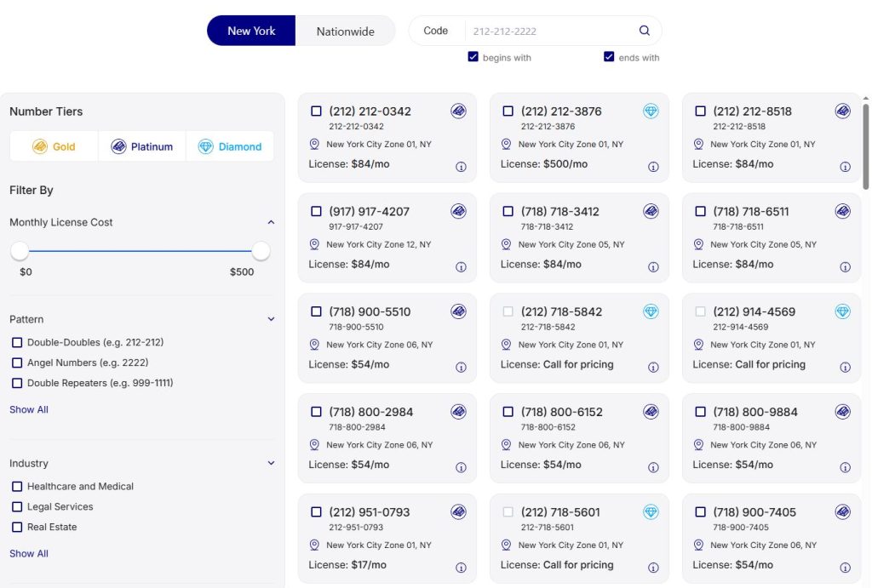Click the (718) 718-6511 number title
872x588 pixels.
[x=751, y=211]
